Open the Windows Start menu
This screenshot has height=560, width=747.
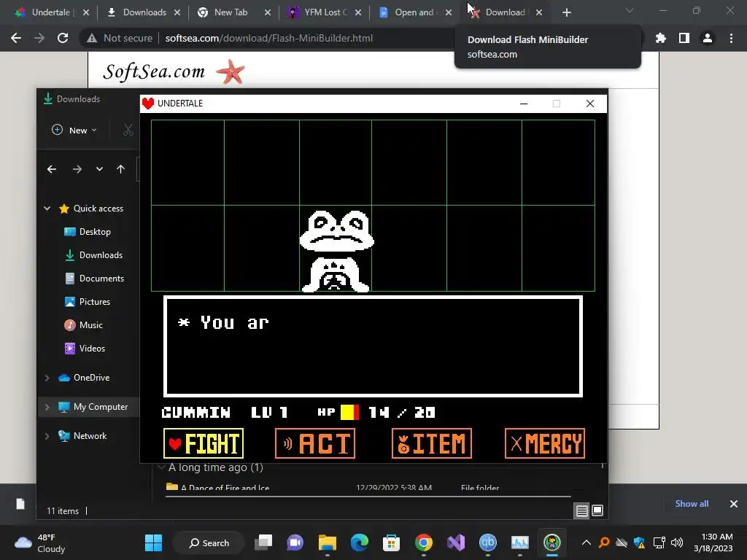[153, 542]
